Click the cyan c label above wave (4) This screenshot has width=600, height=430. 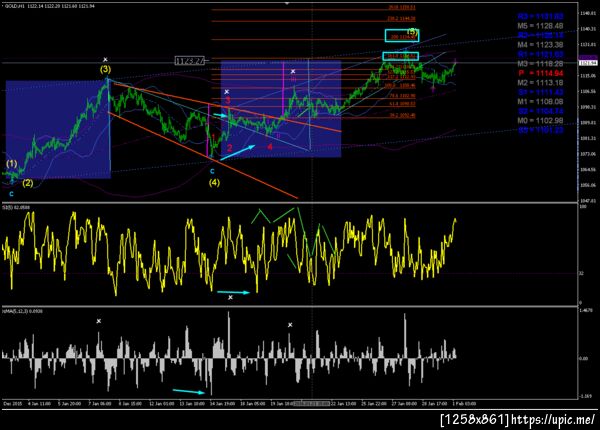coord(212,171)
